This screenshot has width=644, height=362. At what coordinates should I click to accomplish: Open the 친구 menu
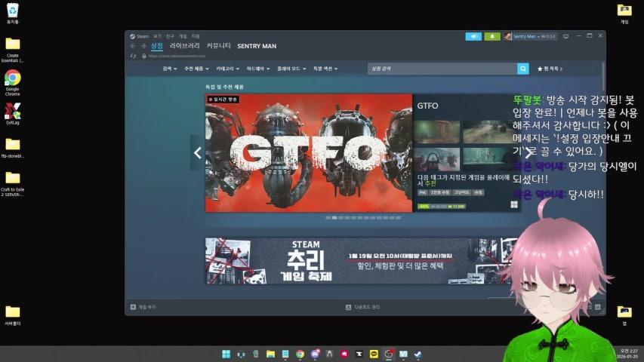tap(170, 36)
